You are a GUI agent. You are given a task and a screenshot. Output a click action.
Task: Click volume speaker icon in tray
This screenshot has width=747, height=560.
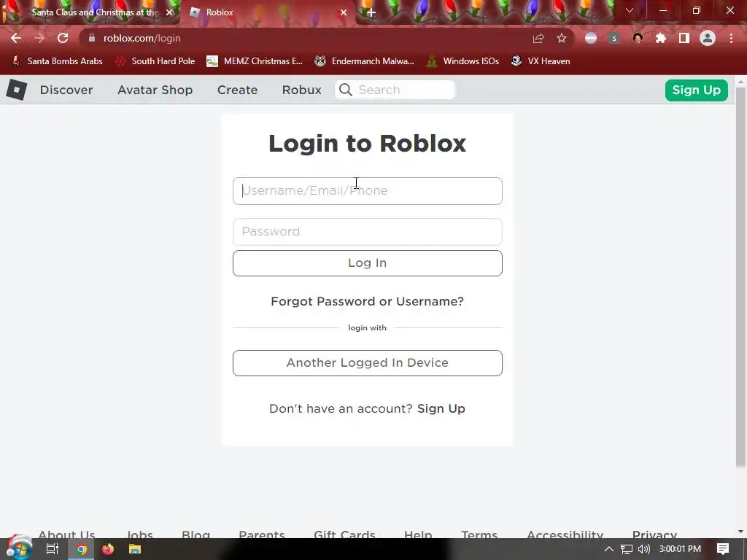tap(644, 549)
